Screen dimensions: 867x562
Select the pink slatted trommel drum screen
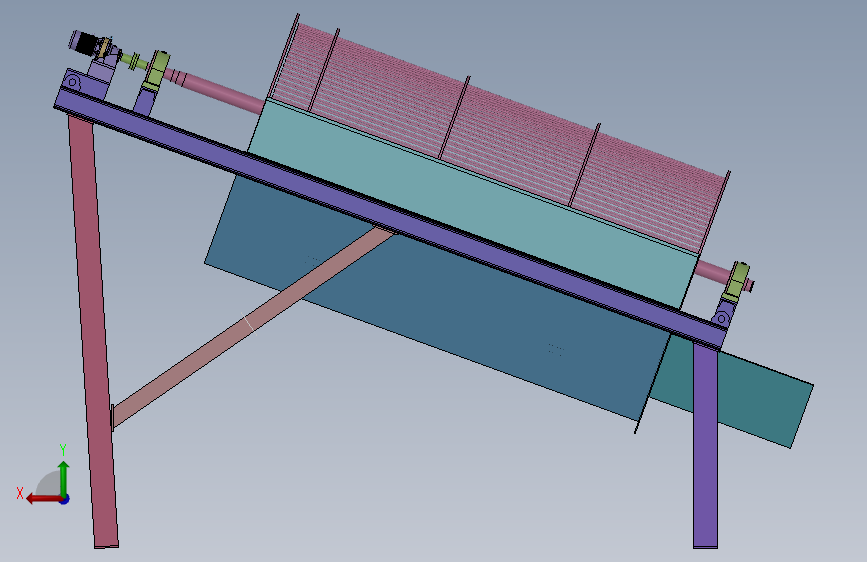498,138
